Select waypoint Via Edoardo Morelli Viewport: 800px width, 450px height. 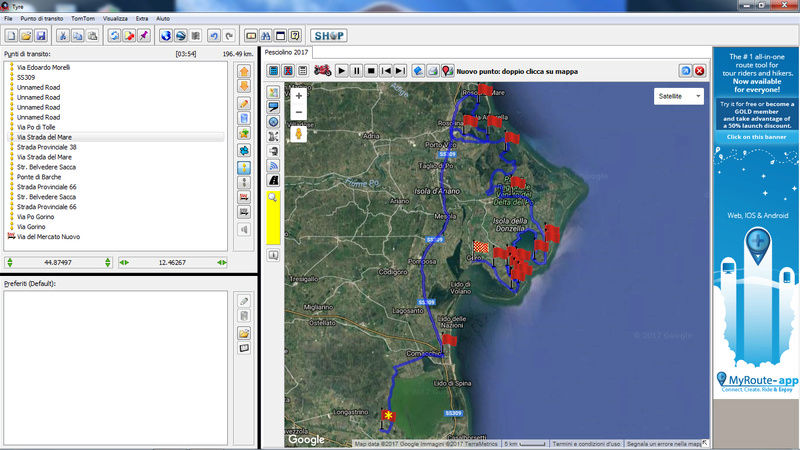click(x=43, y=67)
